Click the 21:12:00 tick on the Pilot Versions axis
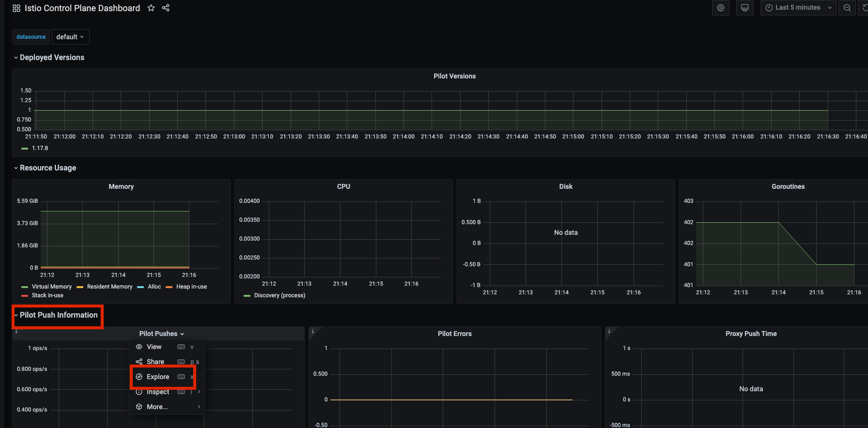868x428 pixels. pyautogui.click(x=64, y=137)
